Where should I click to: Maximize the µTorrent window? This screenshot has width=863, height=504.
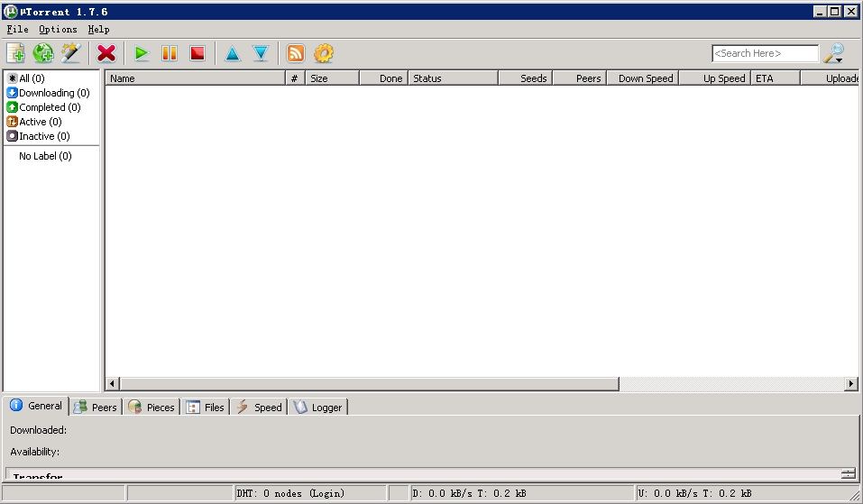835,12
